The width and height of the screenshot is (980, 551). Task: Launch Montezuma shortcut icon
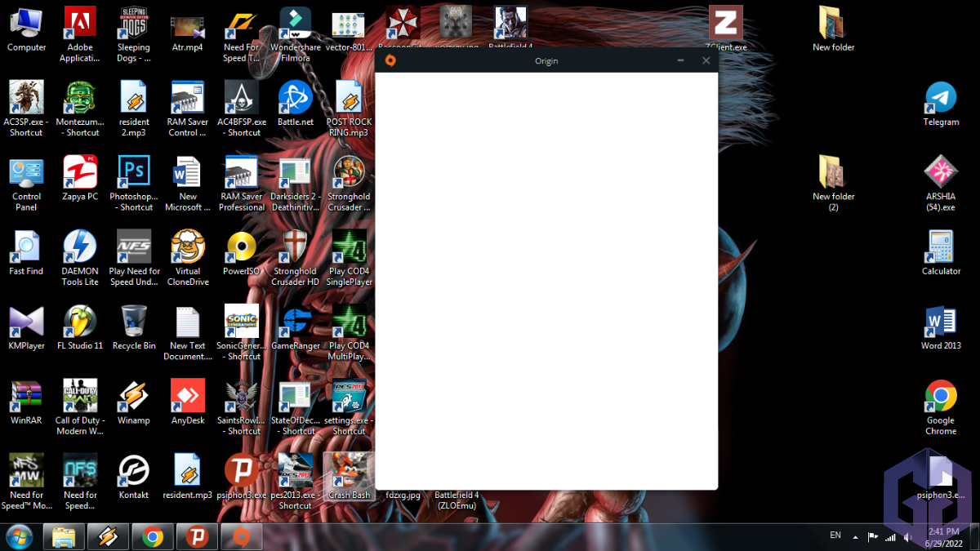pyautogui.click(x=80, y=109)
